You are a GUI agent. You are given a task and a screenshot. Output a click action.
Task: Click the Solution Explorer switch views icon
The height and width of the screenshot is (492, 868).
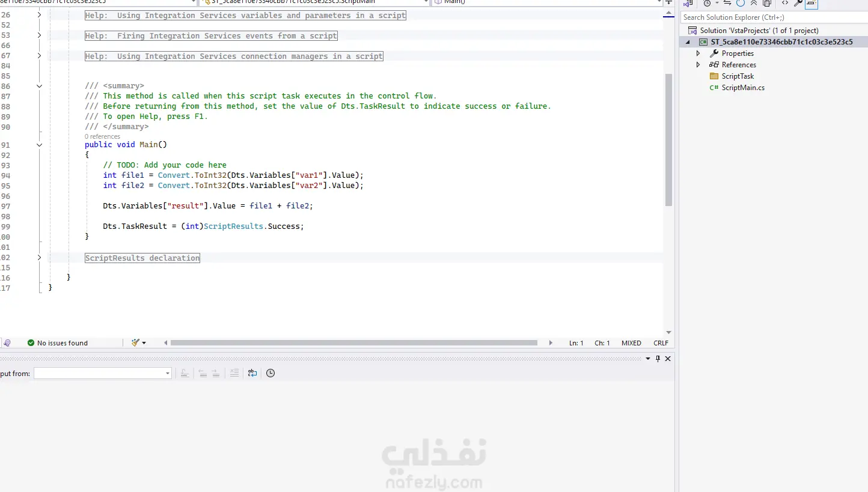pos(688,3)
